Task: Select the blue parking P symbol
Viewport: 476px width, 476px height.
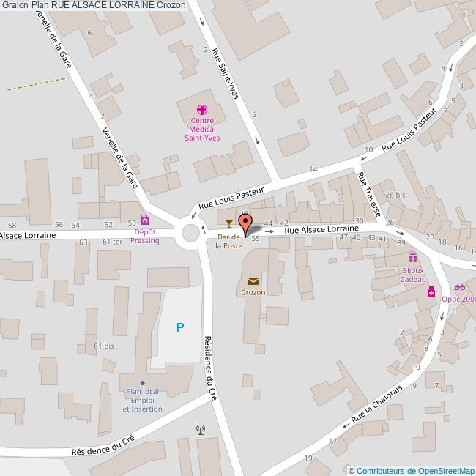Action: tap(180, 327)
